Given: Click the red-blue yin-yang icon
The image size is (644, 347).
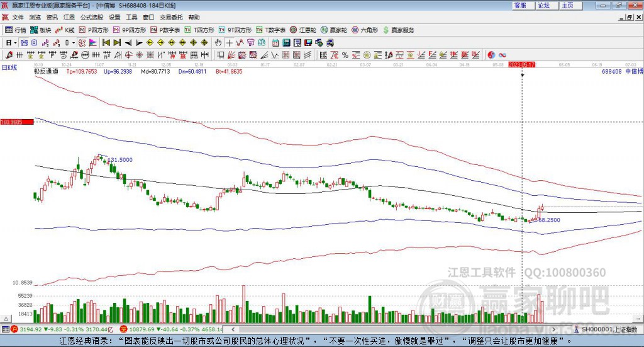Looking at the screenshot, I should point(491,55).
